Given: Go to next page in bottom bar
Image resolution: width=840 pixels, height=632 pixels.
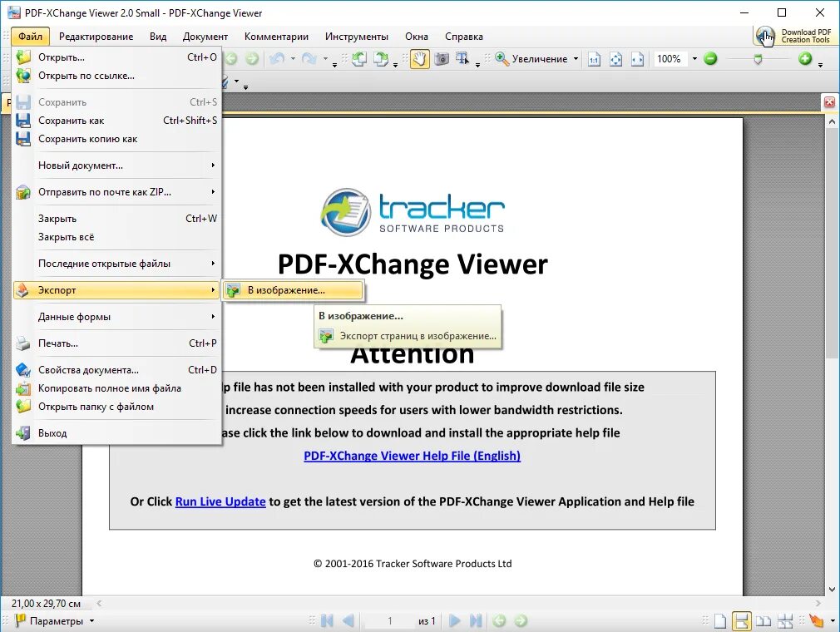Looking at the screenshot, I should (454, 620).
